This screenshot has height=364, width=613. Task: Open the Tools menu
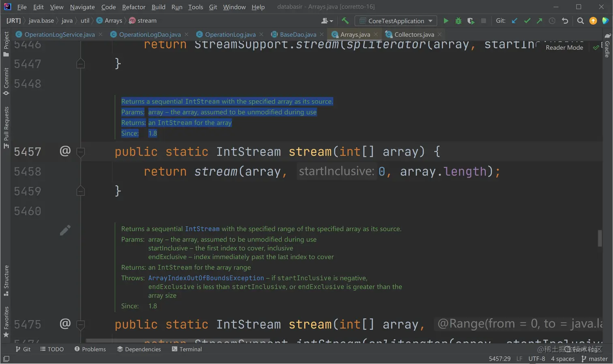(195, 7)
